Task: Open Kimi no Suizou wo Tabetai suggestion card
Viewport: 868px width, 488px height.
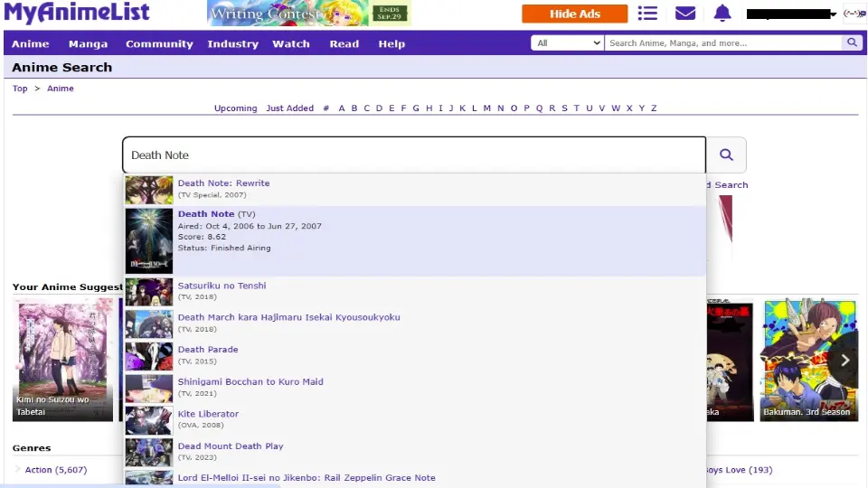Action: coord(62,360)
